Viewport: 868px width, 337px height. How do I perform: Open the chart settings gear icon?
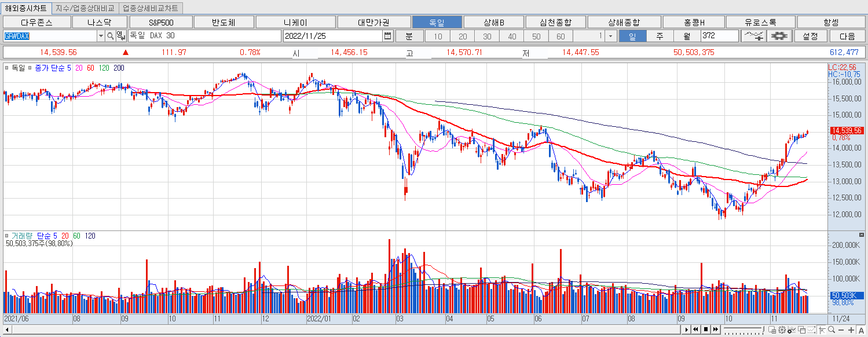tap(780, 36)
